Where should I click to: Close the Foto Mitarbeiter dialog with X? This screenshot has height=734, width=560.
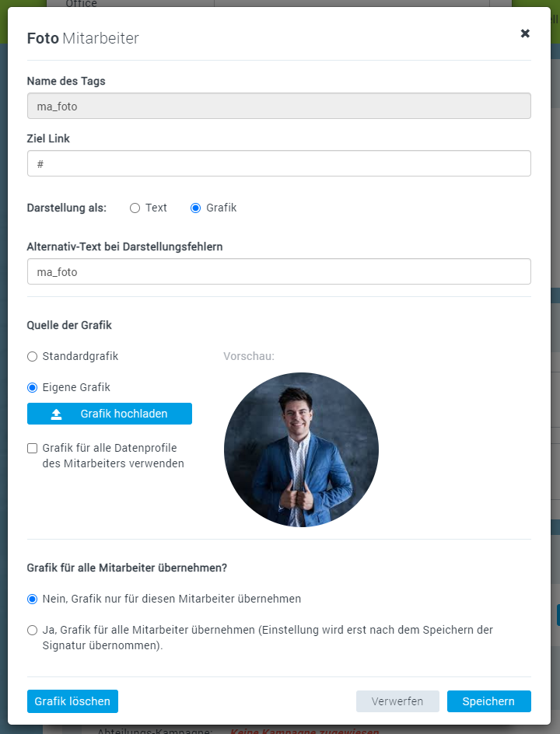click(525, 33)
